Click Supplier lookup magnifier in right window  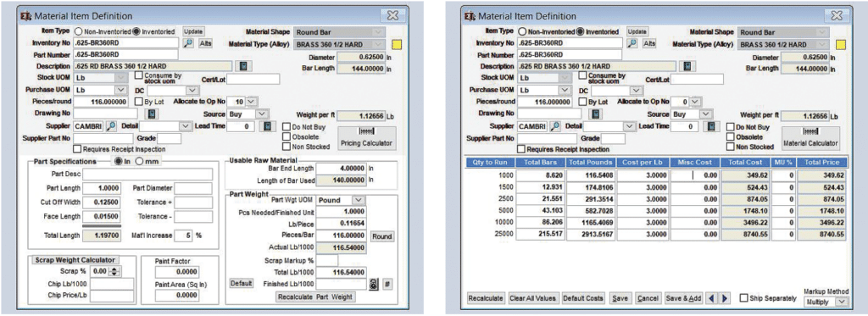point(555,126)
